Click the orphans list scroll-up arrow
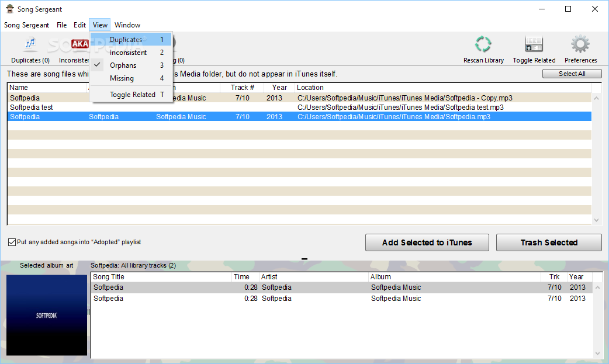This screenshot has height=364, width=609. [x=597, y=98]
